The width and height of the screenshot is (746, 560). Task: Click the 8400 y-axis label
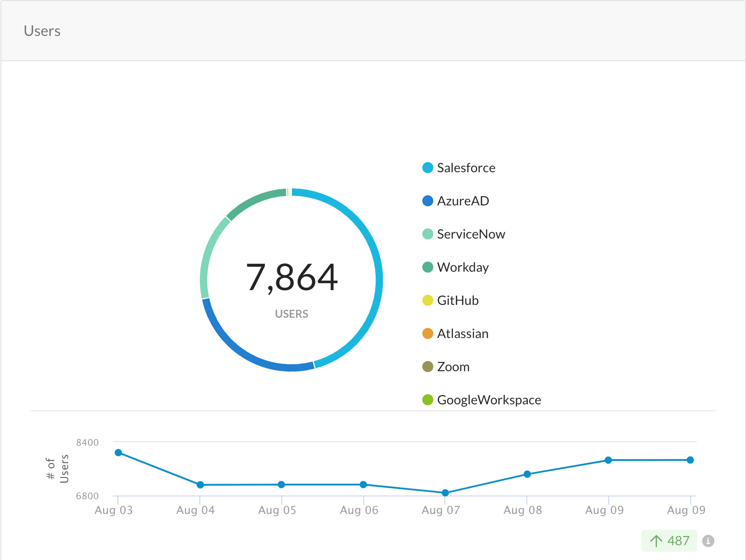[x=87, y=443]
